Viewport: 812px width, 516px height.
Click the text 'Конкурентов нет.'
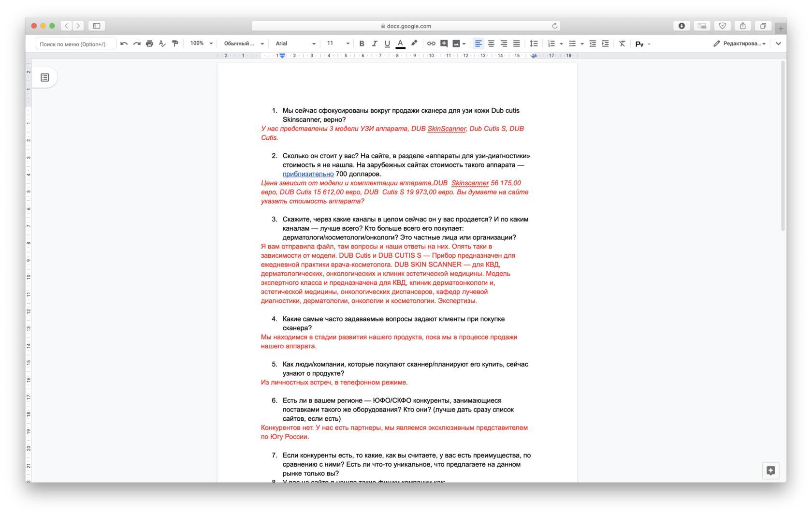288,428
